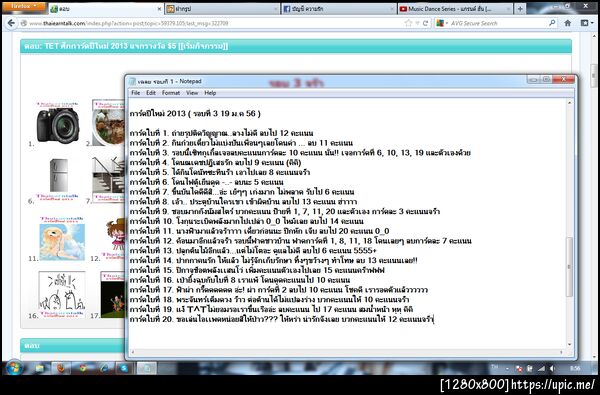Open the AVG search engine dropdown
Viewport: 600px width, 395px height.
point(443,23)
